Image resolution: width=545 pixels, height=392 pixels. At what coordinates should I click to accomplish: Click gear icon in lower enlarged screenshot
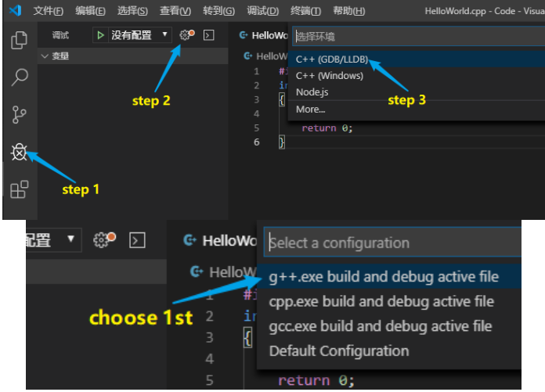(x=104, y=240)
